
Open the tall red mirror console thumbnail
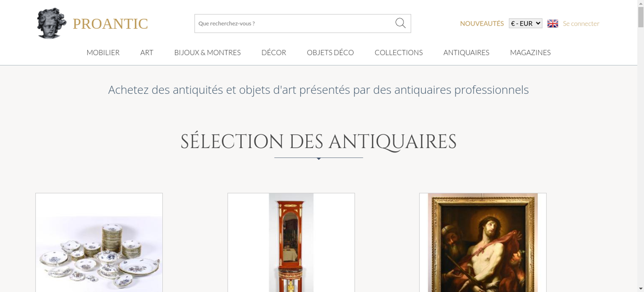[291, 243]
